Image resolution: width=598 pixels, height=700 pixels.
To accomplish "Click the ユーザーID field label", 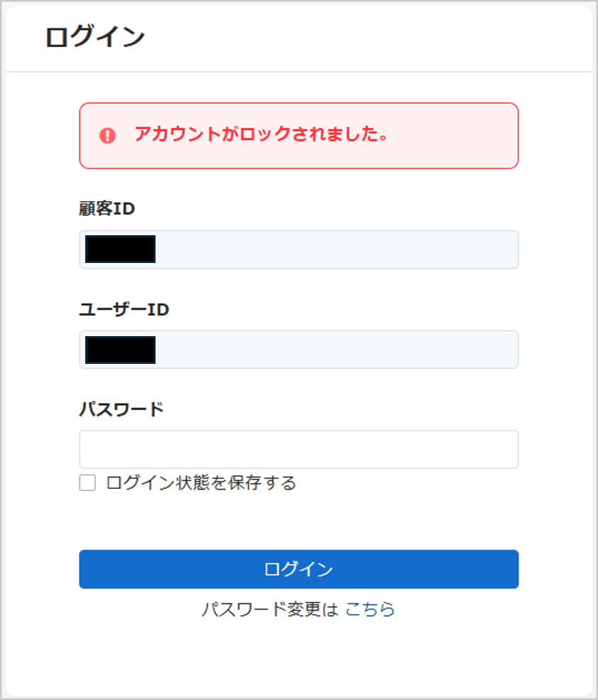I will point(124,309).
